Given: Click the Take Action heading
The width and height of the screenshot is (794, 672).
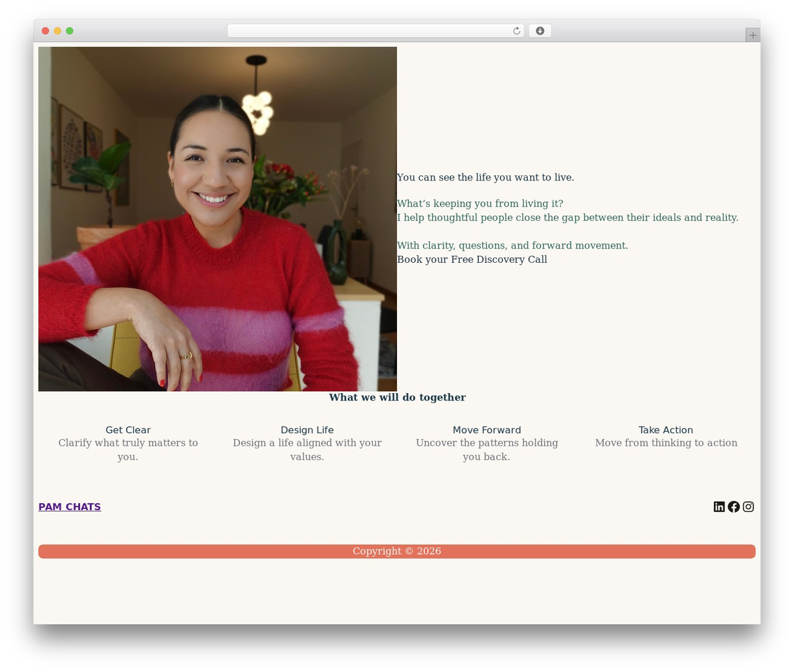Looking at the screenshot, I should click(666, 430).
